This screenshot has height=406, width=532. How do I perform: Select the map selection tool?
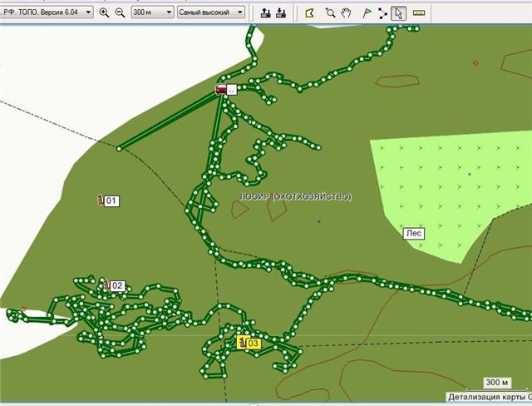[x=310, y=12]
